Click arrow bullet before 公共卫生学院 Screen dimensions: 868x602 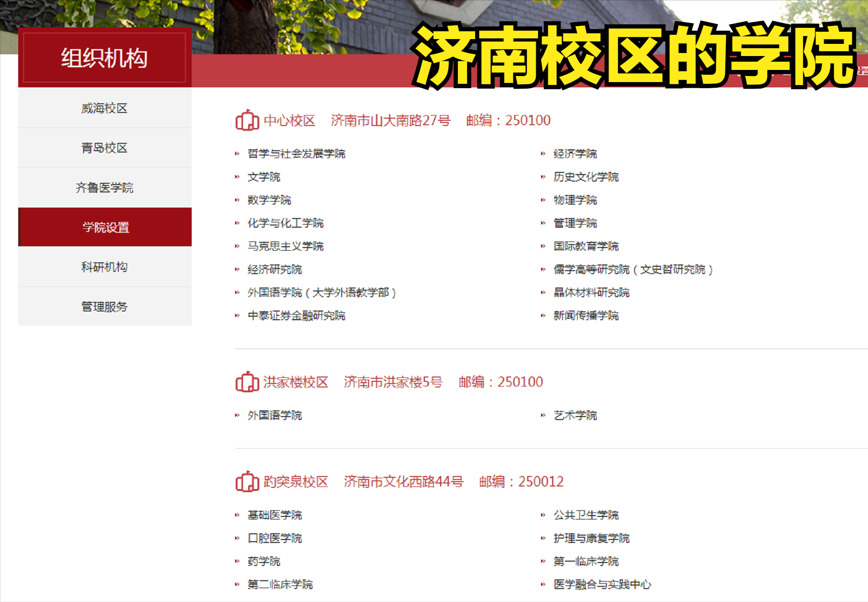543,515
